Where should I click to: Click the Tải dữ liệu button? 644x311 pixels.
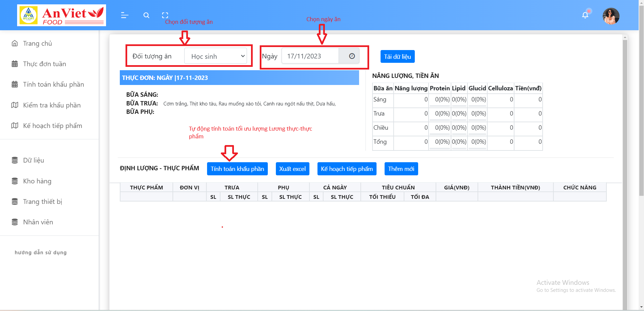pos(397,56)
